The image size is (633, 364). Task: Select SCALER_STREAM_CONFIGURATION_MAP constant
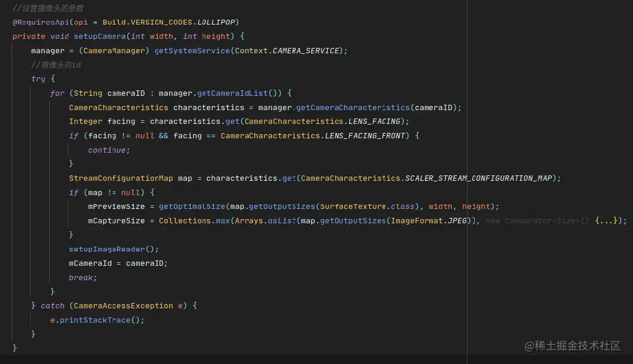478,178
